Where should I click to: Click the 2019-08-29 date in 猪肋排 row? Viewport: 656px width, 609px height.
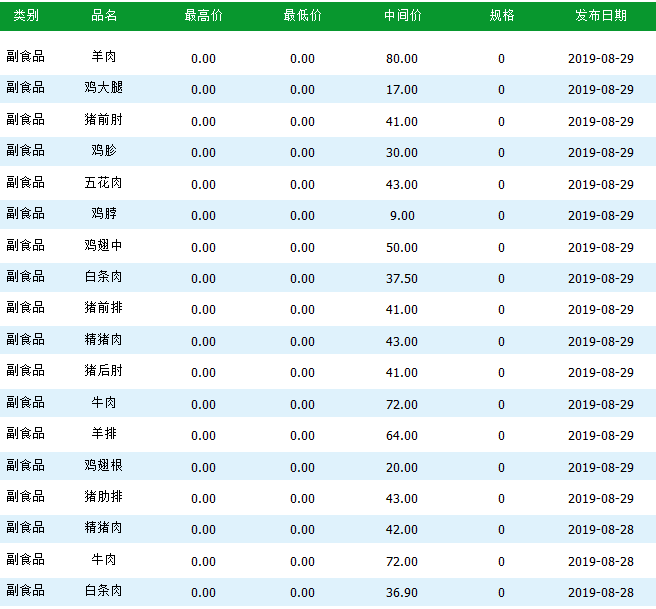point(601,499)
